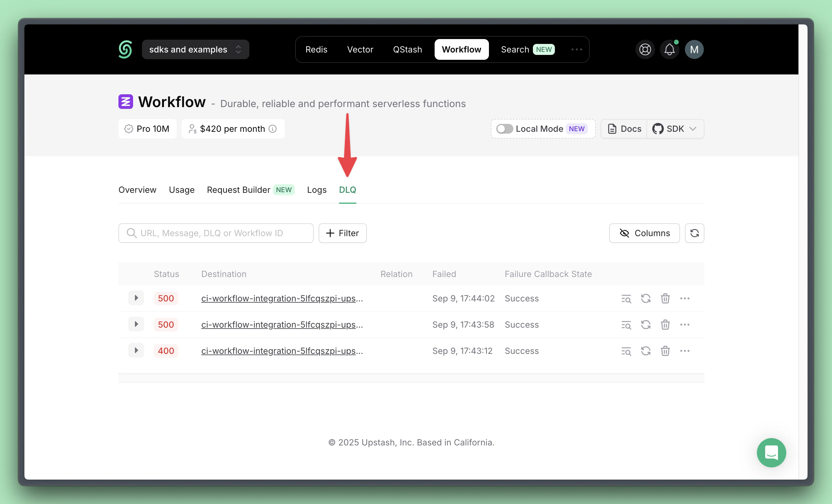832x504 pixels.
Task: Delete the first 500 DLQ entry
Action: 665,298
